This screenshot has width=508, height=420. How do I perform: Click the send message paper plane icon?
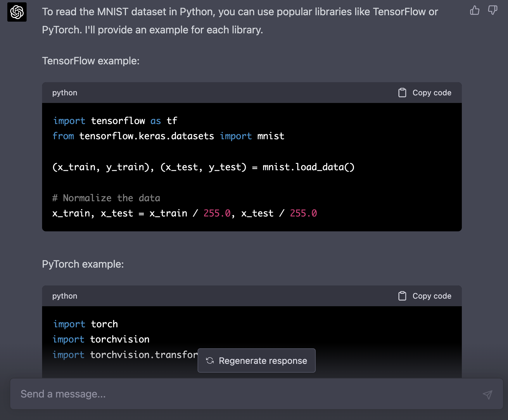point(487,395)
